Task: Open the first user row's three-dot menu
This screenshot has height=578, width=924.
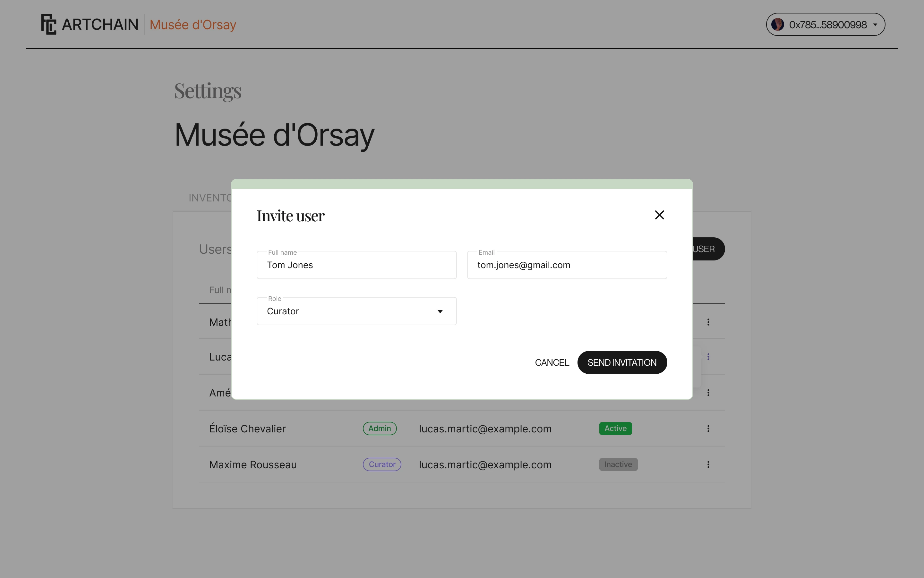Action: click(708, 322)
